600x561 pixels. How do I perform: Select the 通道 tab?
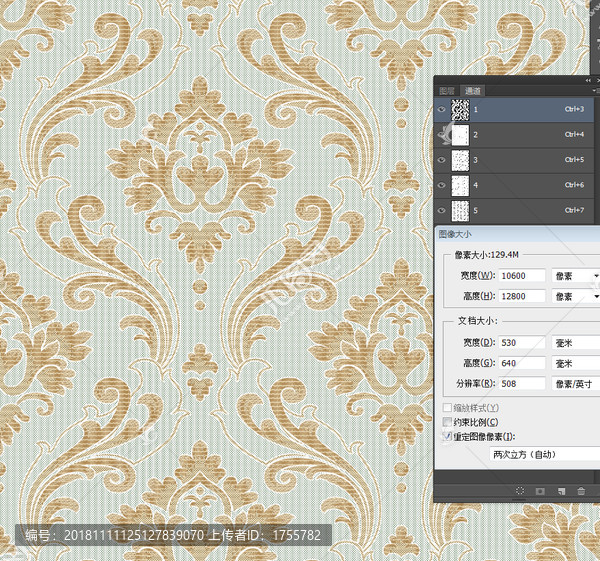472,91
